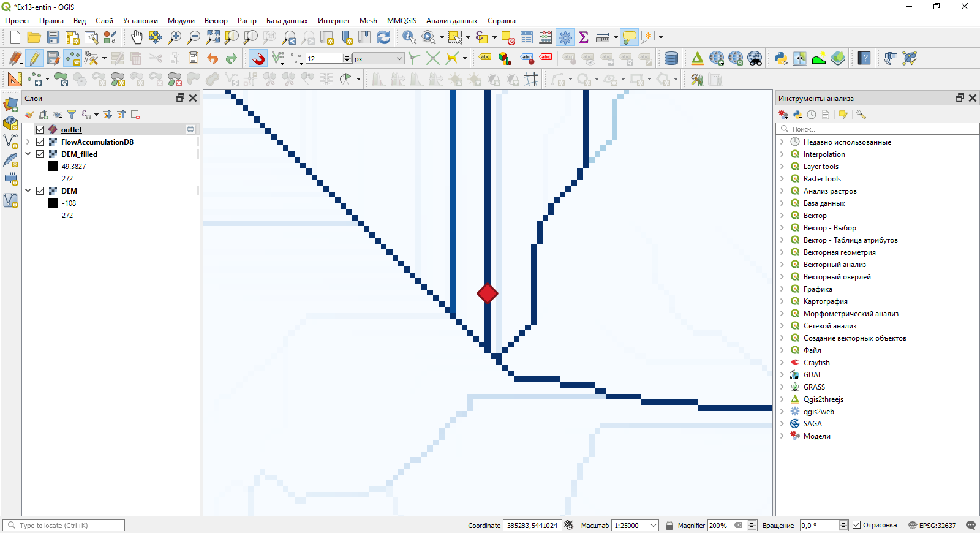The height and width of the screenshot is (533, 980).
Task: Toggle the scale lock icon
Action: tap(669, 525)
